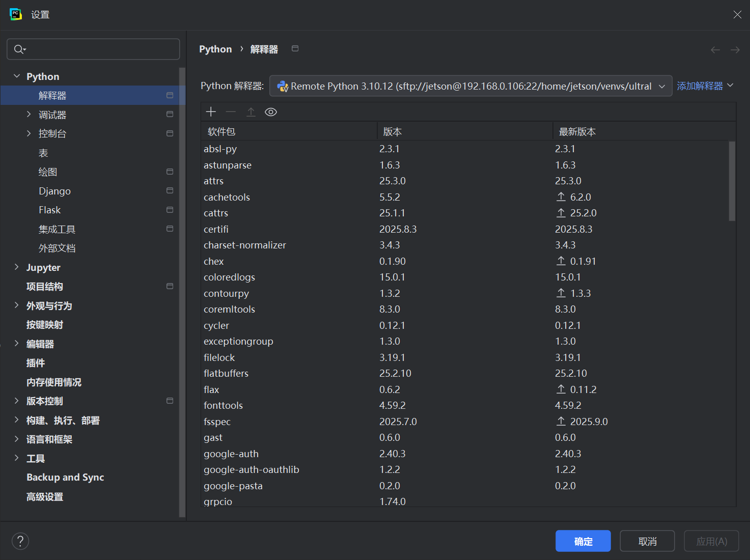Image resolution: width=750 pixels, height=560 pixels.
Task: Sort by the 软件包 column header
Action: pyautogui.click(x=289, y=131)
